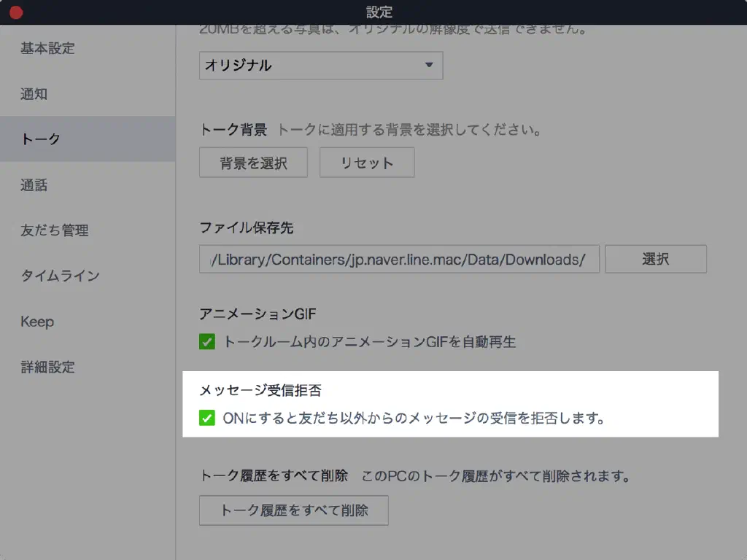Show the タイムライン settings
The height and width of the screenshot is (560, 747).
point(60,276)
